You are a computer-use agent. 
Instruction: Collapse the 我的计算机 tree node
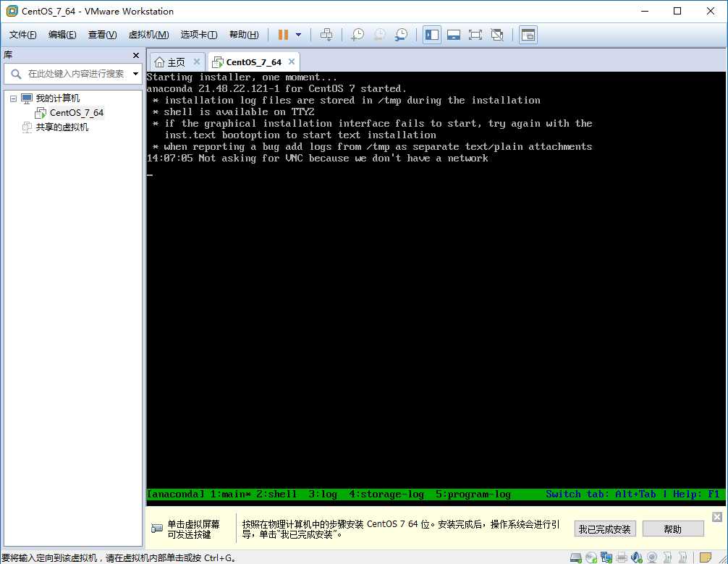(x=14, y=98)
